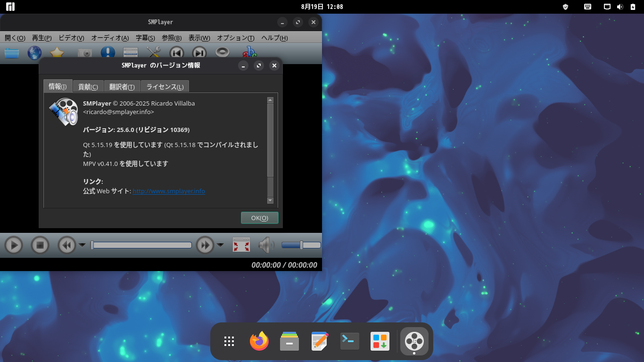This screenshot has width=644, height=362.
Task: Take a screenshot with the camera icon
Action: tap(85, 53)
